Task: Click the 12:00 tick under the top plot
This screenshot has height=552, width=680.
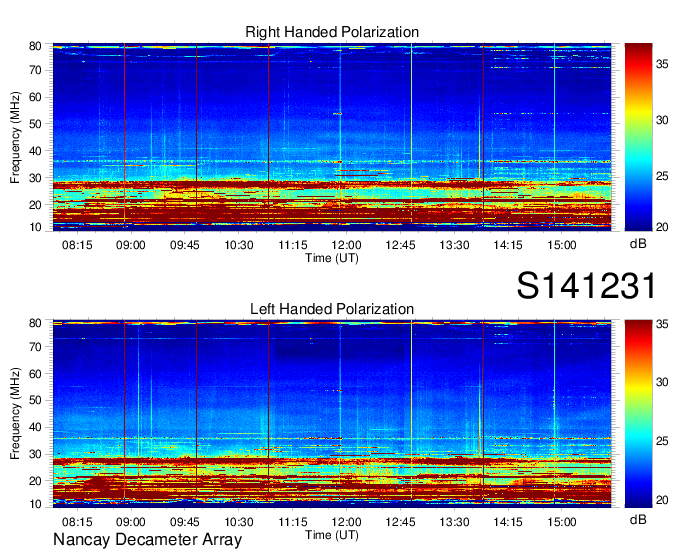Action: 347,245
